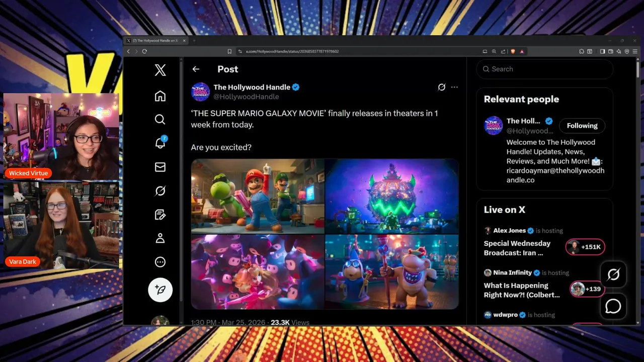This screenshot has height=362, width=644.
Task: Open the glowing Bowser castle image
Action: click(x=392, y=196)
